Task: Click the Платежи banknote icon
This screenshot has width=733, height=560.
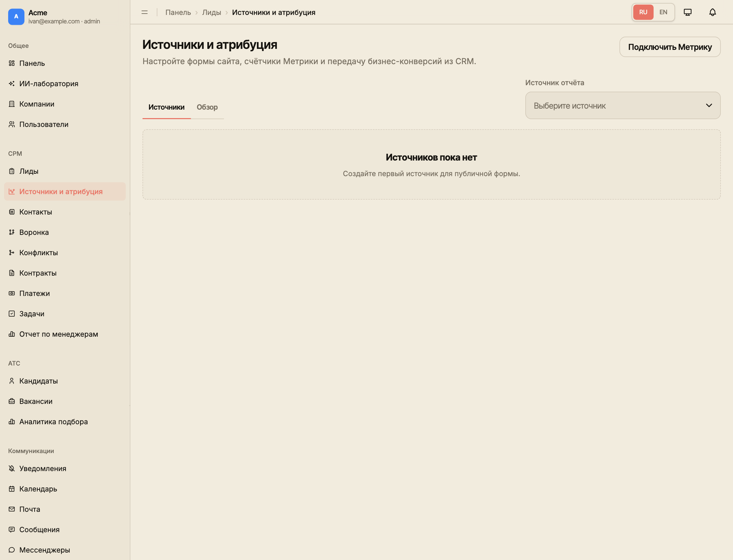Action: (x=12, y=293)
